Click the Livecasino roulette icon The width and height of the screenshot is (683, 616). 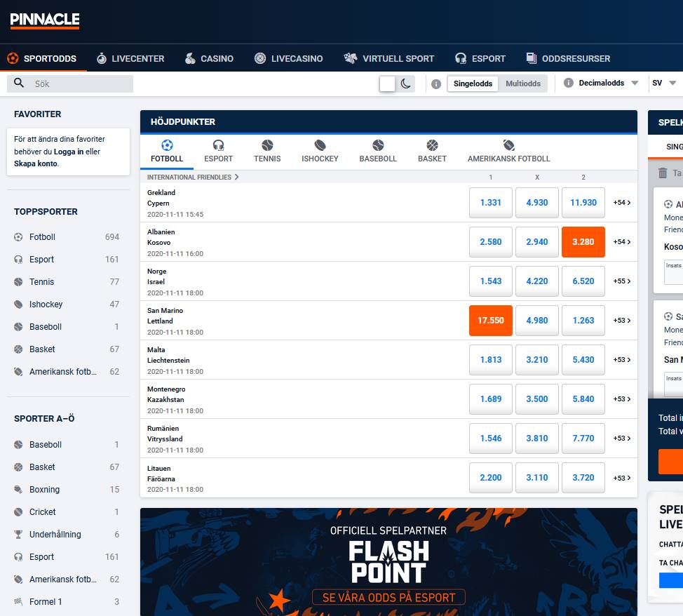click(x=260, y=58)
